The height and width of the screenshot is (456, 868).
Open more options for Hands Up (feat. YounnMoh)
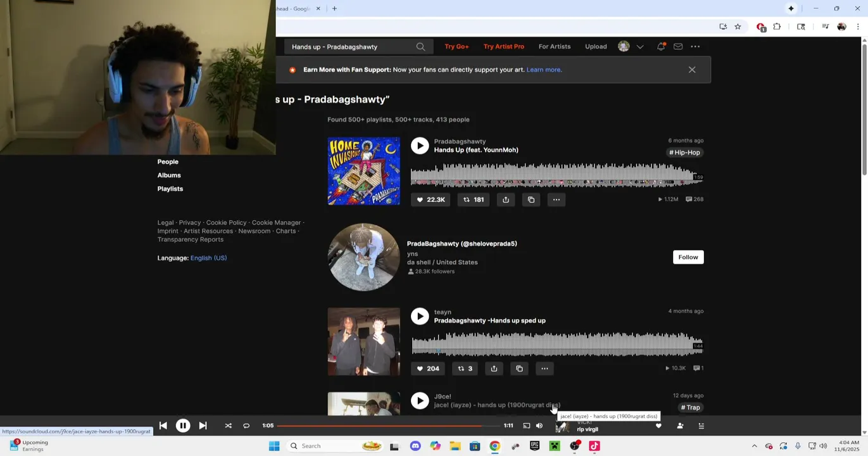557,199
